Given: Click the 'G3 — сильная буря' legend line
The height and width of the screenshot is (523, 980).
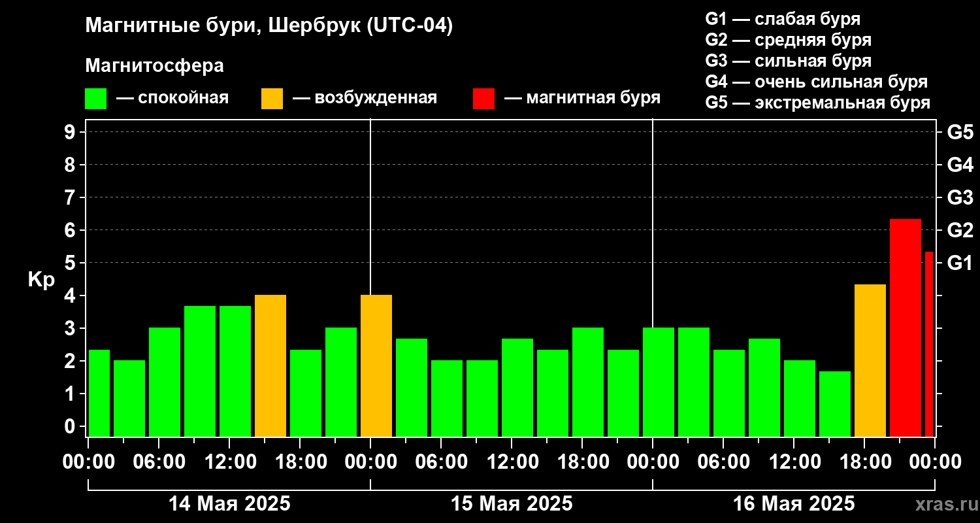Looking at the screenshot, I should [788, 61].
